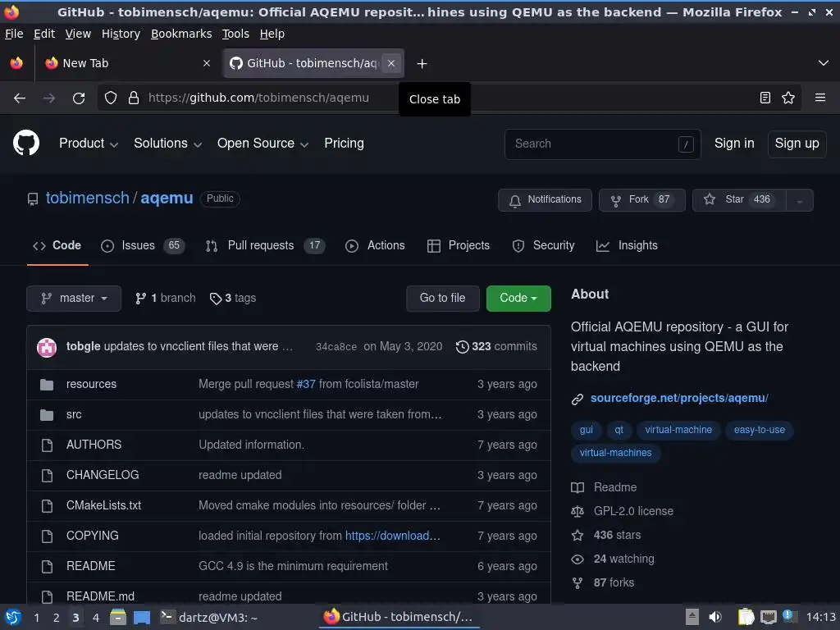Open the Star lists dropdown arrow
840x630 pixels.
pos(799,200)
